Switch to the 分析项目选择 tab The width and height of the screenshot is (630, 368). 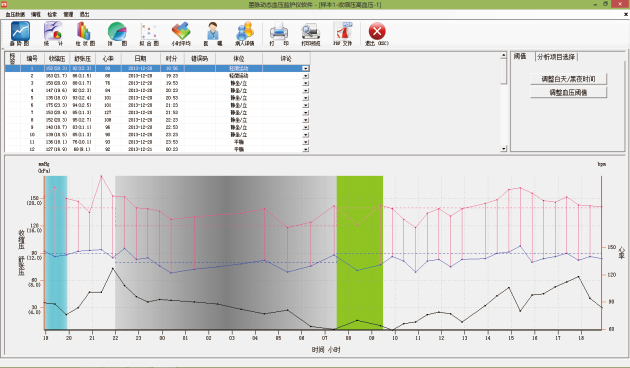click(556, 57)
